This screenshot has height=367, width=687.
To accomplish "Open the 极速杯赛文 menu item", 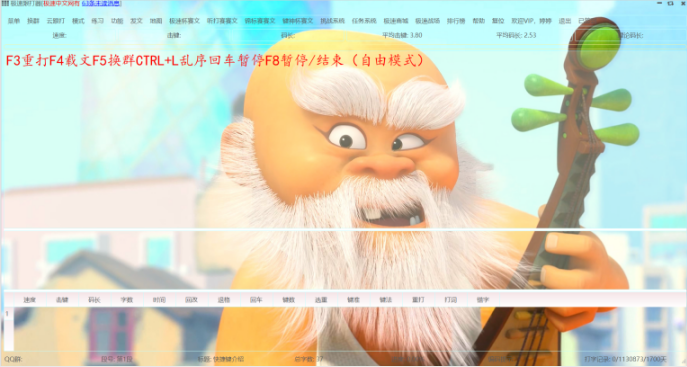I will pos(184,21).
